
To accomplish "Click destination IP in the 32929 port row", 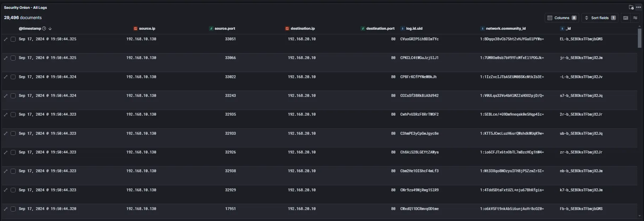I will [301, 190].
